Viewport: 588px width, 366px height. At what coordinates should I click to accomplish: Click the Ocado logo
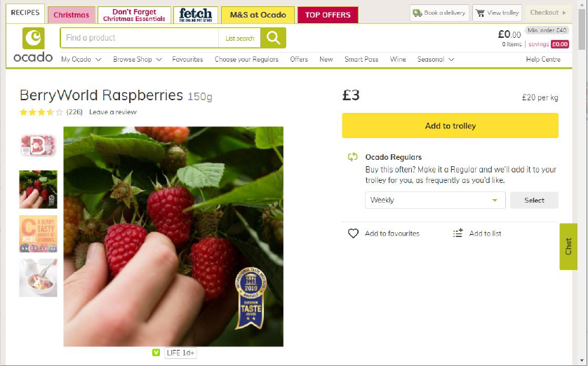point(33,45)
